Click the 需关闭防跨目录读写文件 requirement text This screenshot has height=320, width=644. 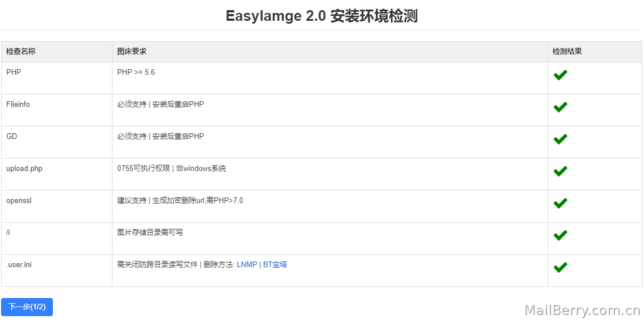pyautogui.click(x=157, y=264)
